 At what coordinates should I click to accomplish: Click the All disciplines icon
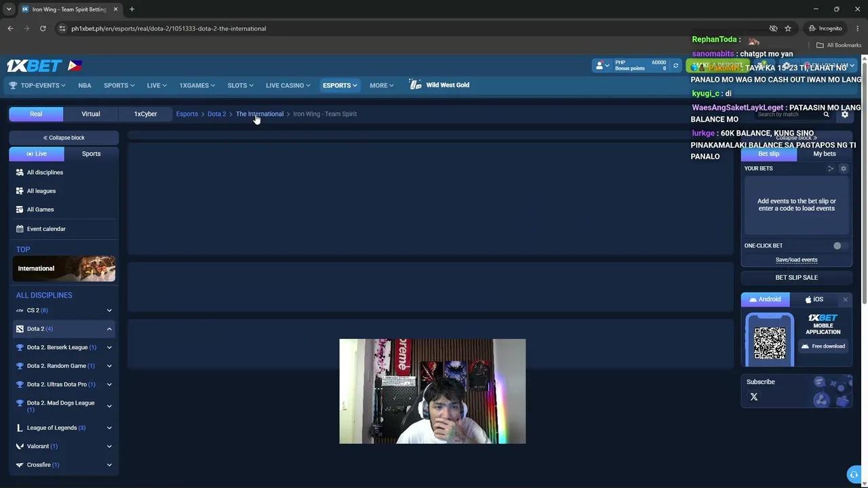(20, 172)
